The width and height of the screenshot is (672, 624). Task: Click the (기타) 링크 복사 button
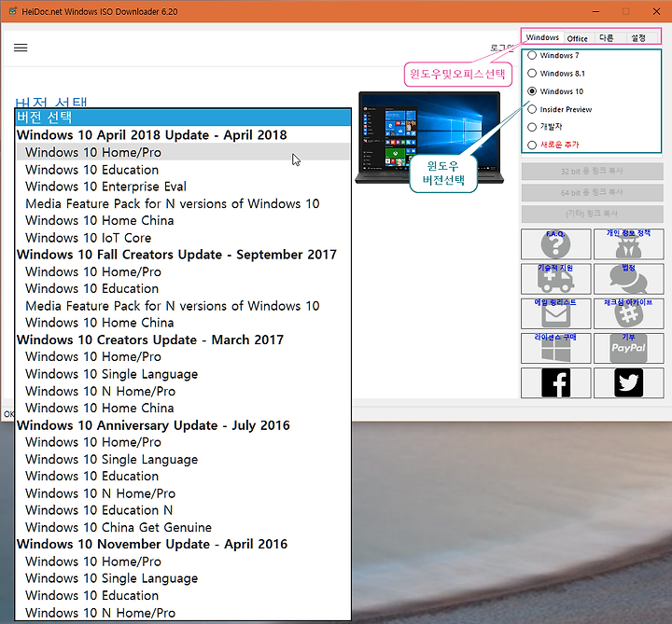click(x=592, y=214)
